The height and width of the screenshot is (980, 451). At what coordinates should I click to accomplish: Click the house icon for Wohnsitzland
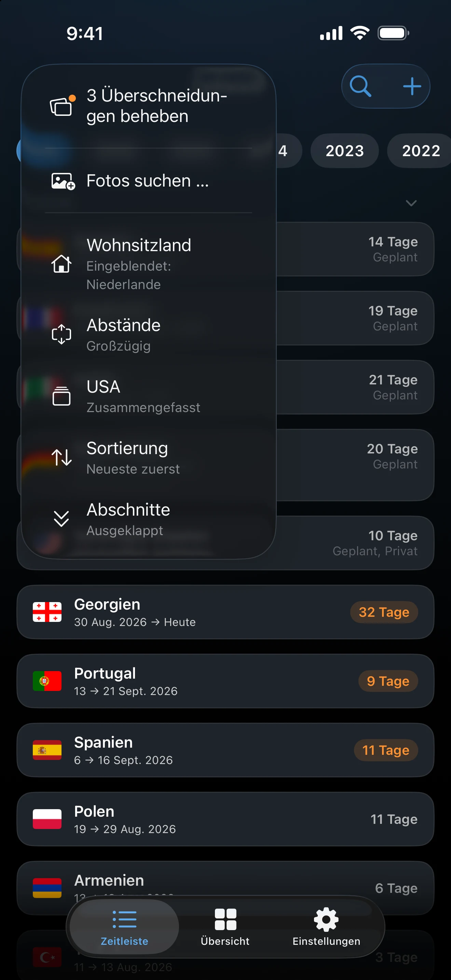point(61,263)
